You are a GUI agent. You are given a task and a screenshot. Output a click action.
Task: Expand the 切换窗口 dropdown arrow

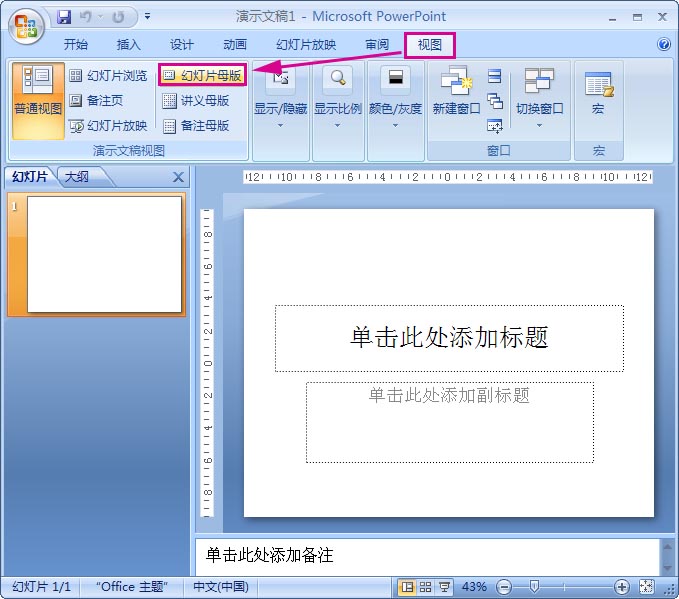pyautogui.click(x=539, y=125)
